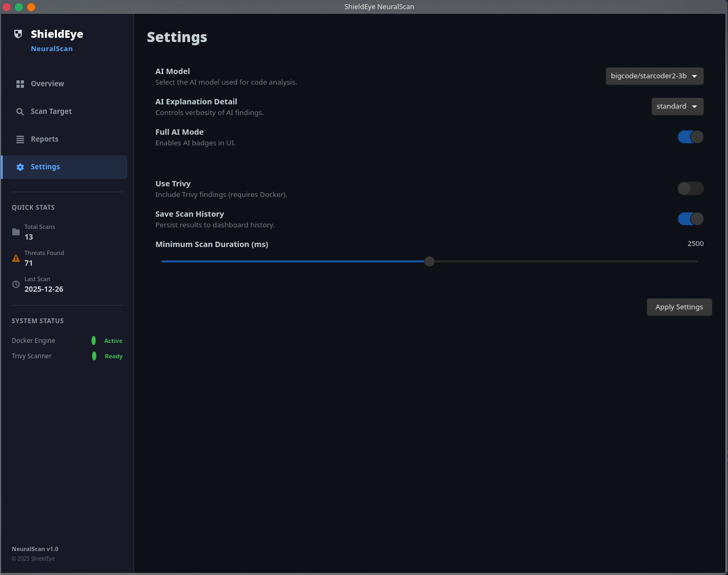Click the Reports list icon

click(20, 139)
